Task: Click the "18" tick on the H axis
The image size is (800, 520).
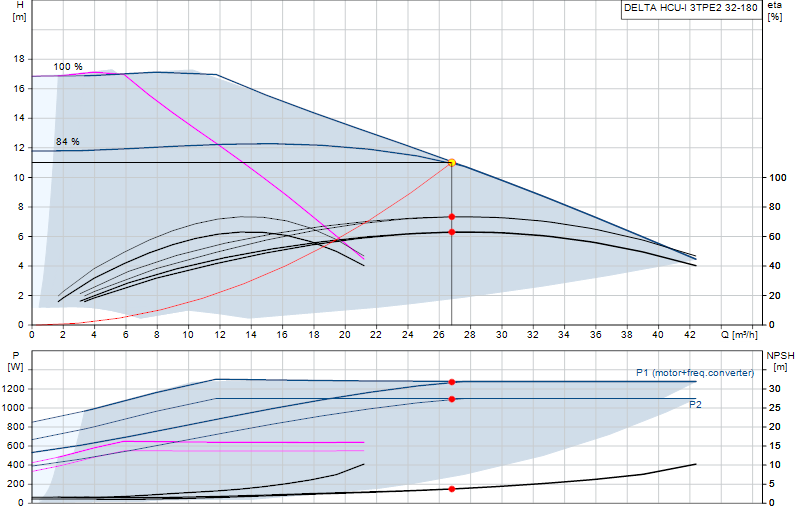Action: tap(19, 59)
